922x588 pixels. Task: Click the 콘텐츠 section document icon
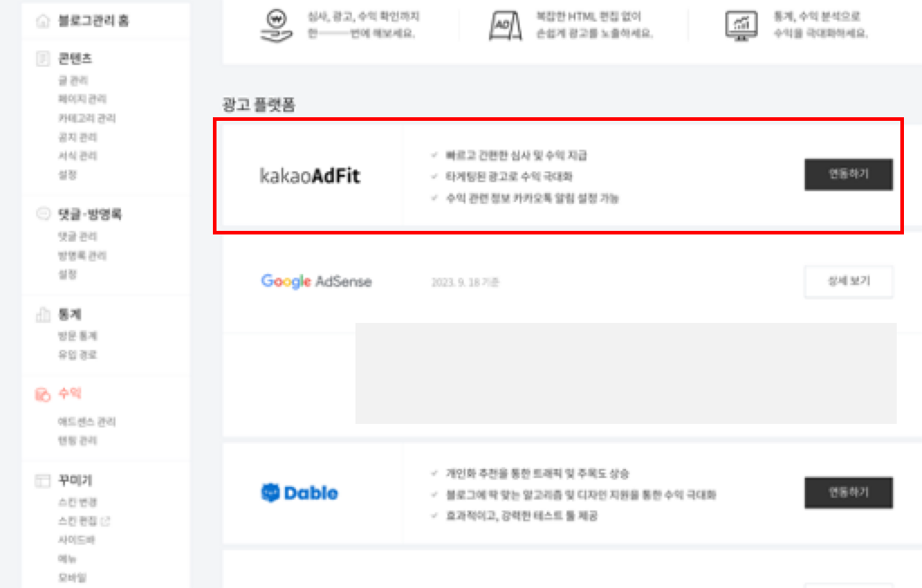[43, 59]
